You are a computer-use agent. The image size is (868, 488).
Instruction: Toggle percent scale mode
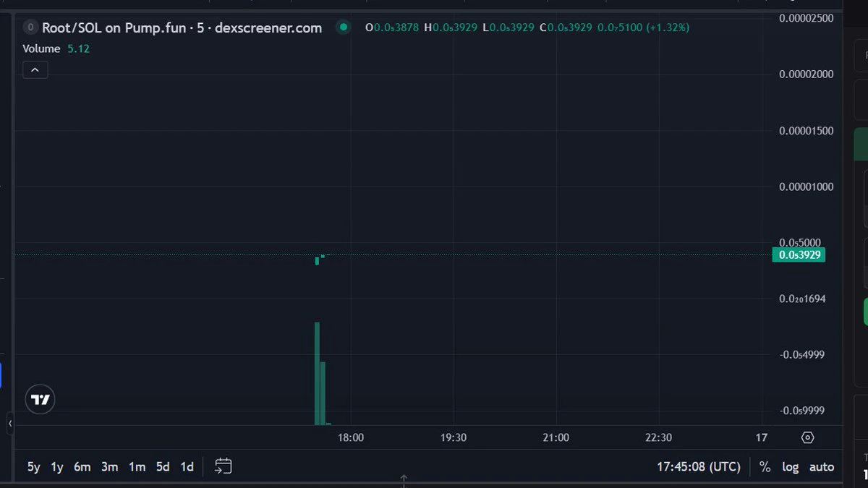(765, 467)
